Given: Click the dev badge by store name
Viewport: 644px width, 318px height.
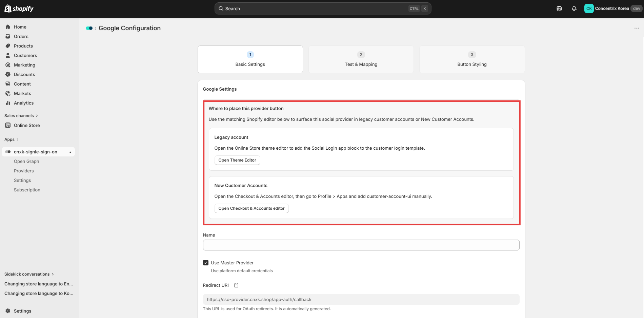Looking at the screenshot, I should point(636,8).
